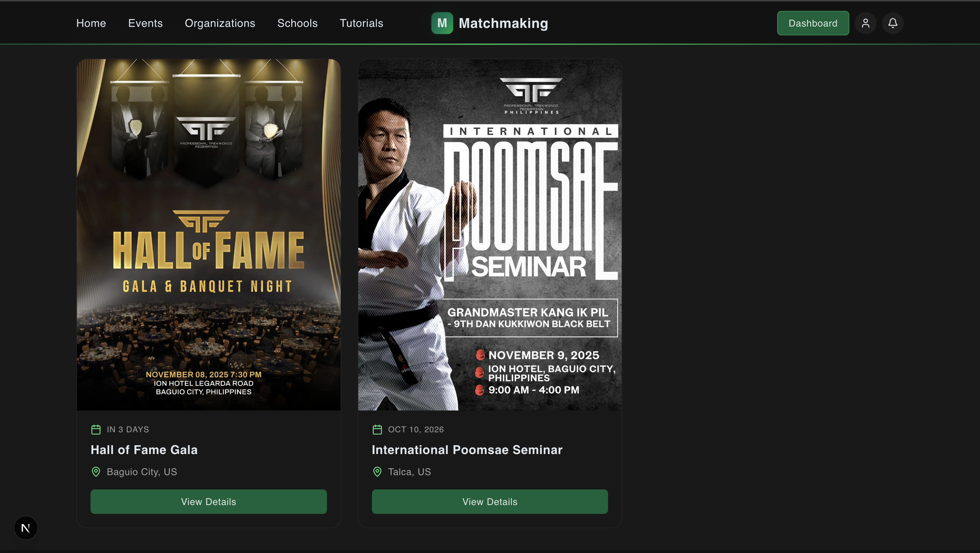Click the Next.js N dev tools badge
The width and height of the screenshot is (980, 553).
26,528
